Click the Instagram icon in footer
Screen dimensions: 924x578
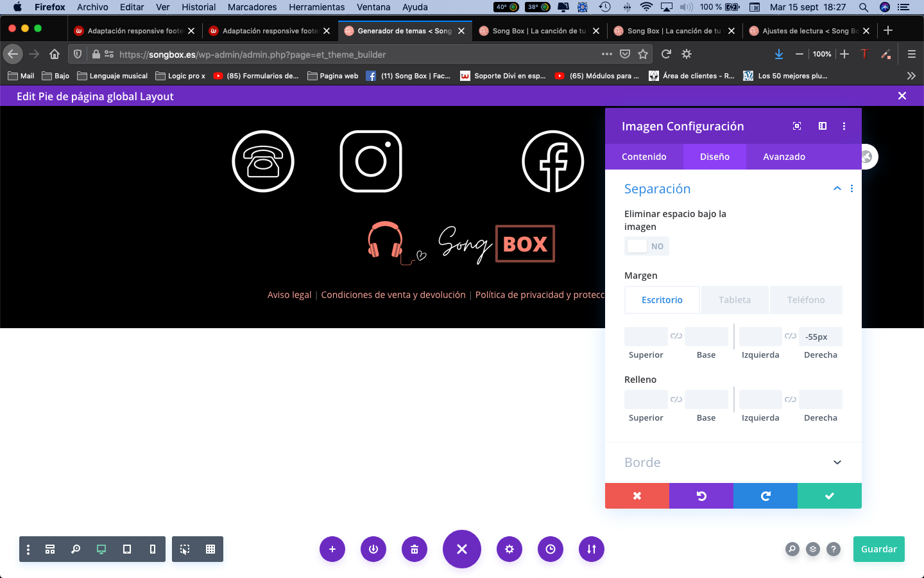coord(371,161)
